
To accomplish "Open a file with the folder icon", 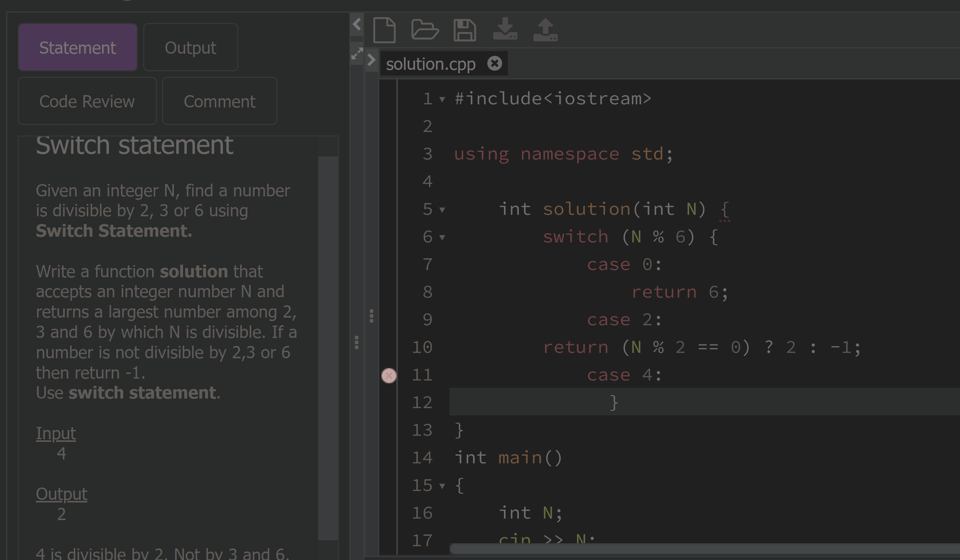I will tap(426, 30).
